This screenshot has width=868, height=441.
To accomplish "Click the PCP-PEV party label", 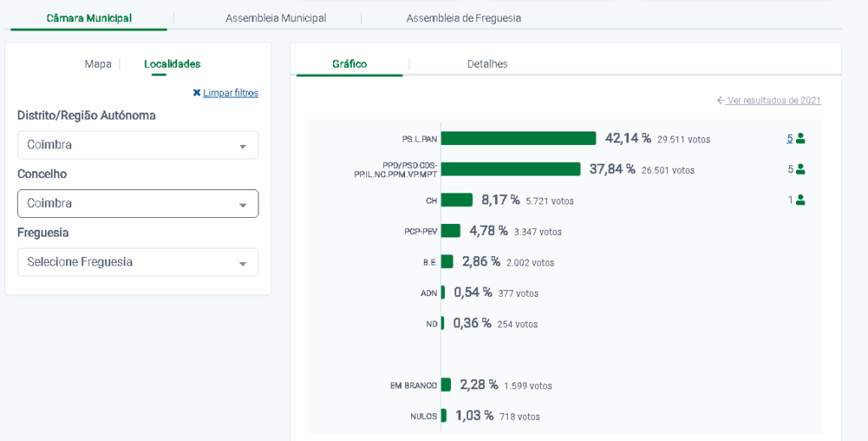I will coord(420,232).
